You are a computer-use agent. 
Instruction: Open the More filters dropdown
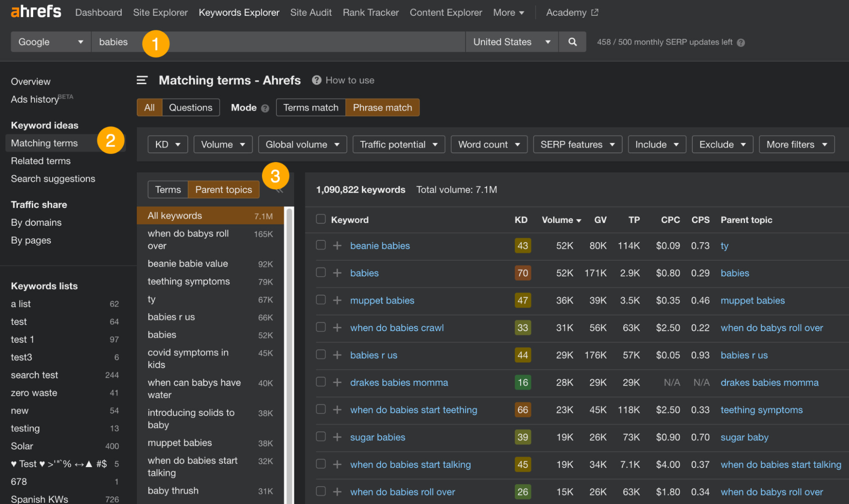point(797,144)
